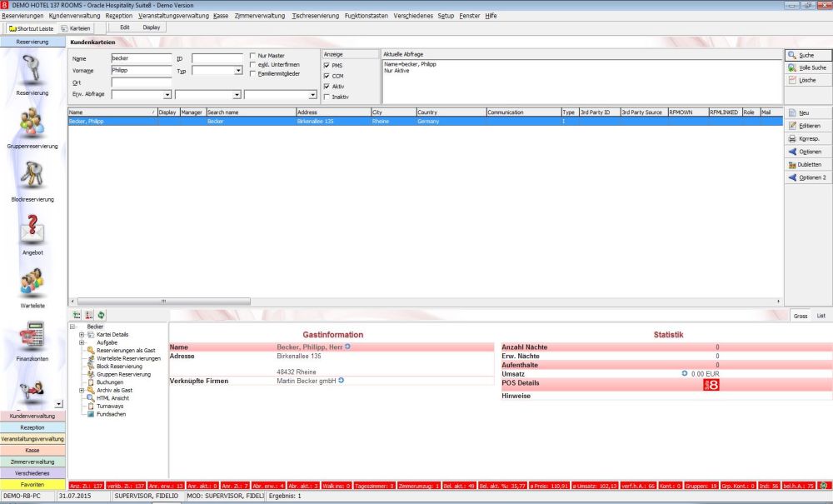Open the Optionen arrow button

click(808, 152)
